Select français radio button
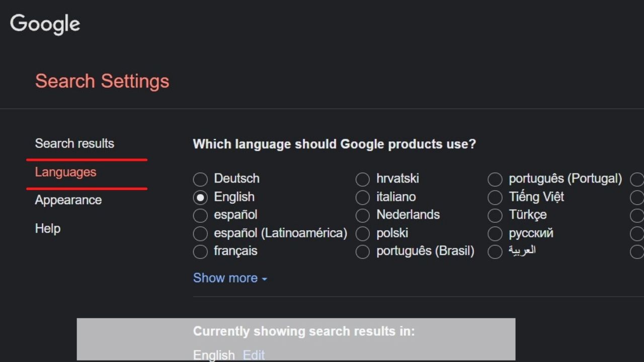The image size is (644, 362). coord(200,252)
